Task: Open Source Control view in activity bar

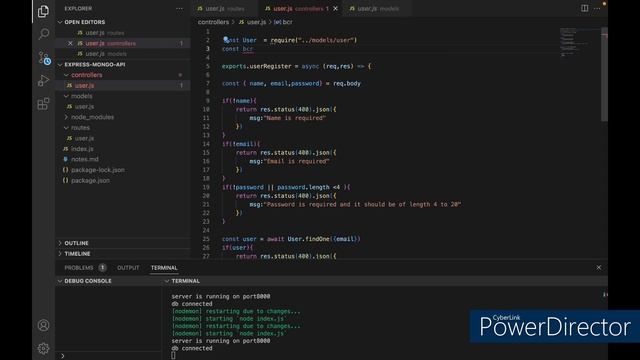Action: pos(44,58)
